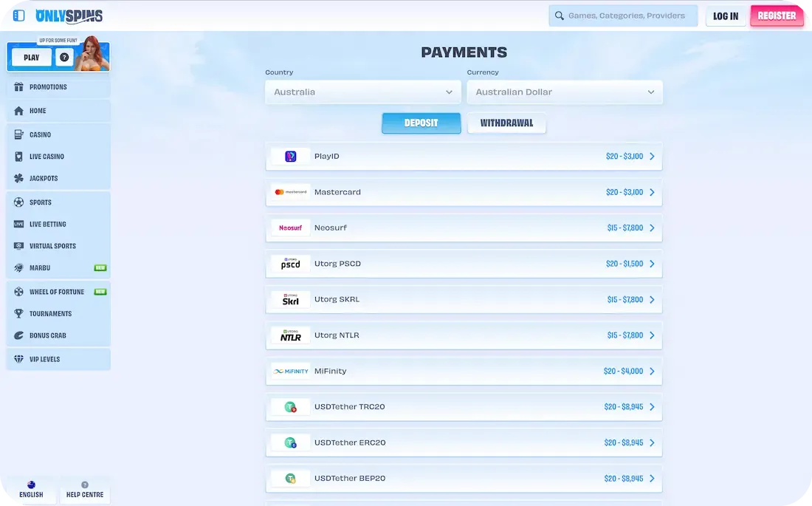Switch to the Deposit tab
Screen dimensions: 812x506
coord(421,123)
